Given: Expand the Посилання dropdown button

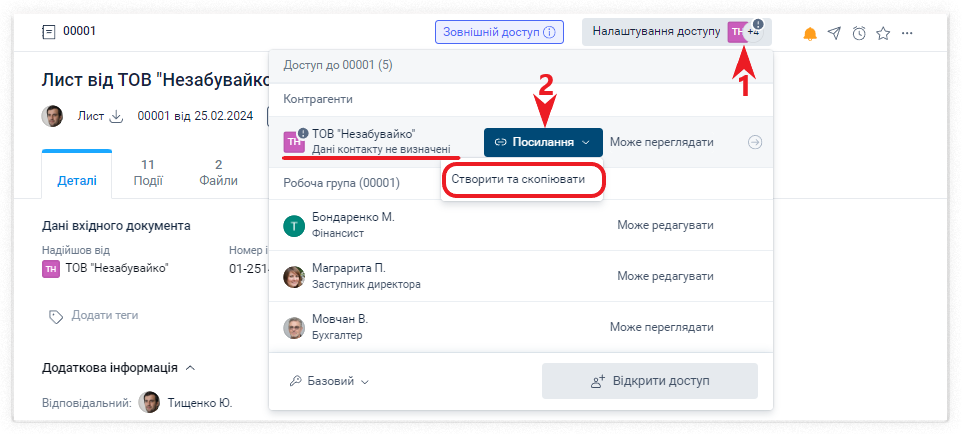Looking at the screenshot, I should click(x=543, y=142).
